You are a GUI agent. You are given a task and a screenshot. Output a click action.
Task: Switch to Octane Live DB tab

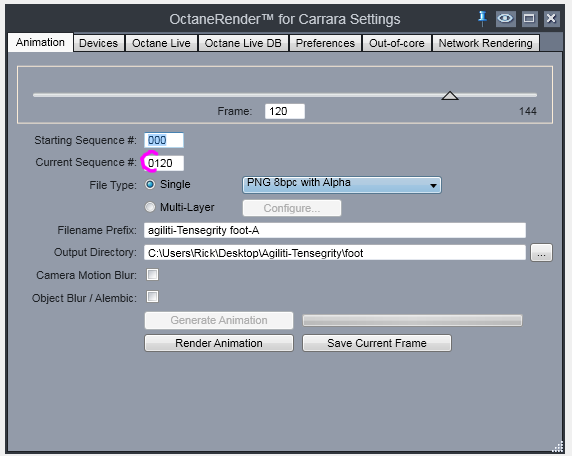pos(243,43)
